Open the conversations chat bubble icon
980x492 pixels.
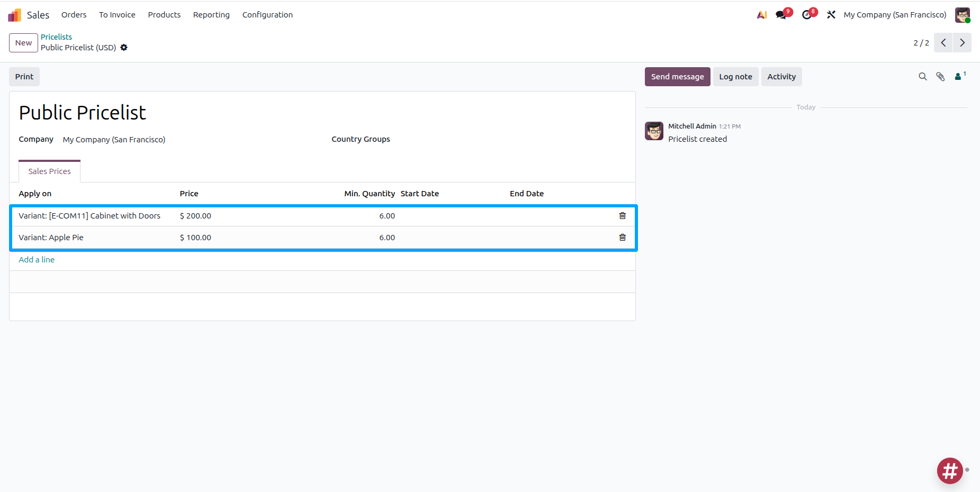[781, 15]
